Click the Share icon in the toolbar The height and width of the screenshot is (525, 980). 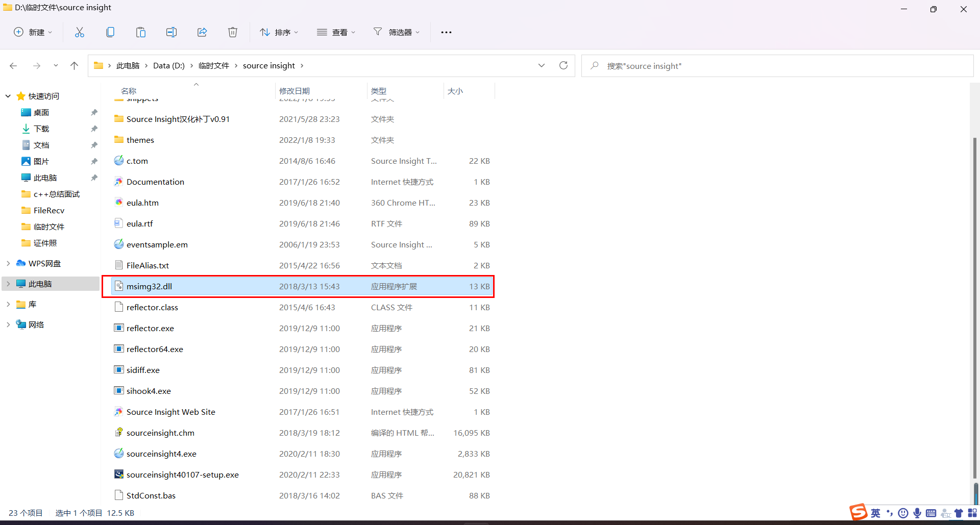[x=202, y=32]
